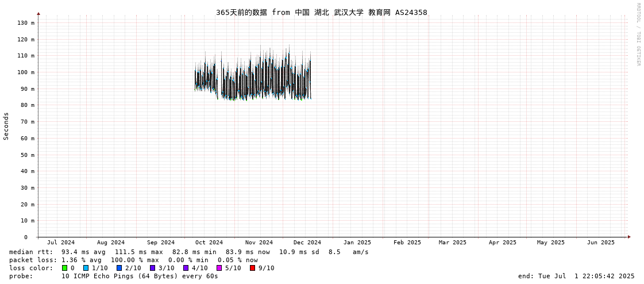
Task: Click the "30 m" y-axis tick label
Action: pyautogui.click(x=28, y=188)
